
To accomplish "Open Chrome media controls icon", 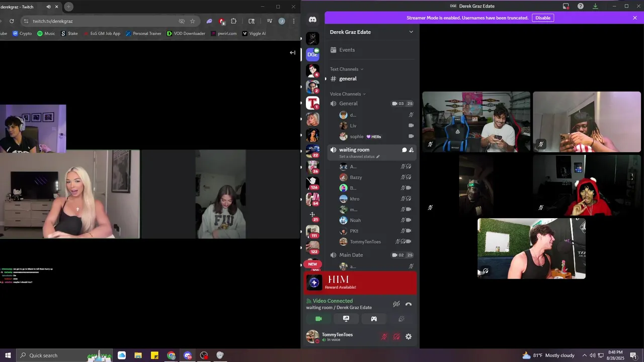I will [270, 21].
